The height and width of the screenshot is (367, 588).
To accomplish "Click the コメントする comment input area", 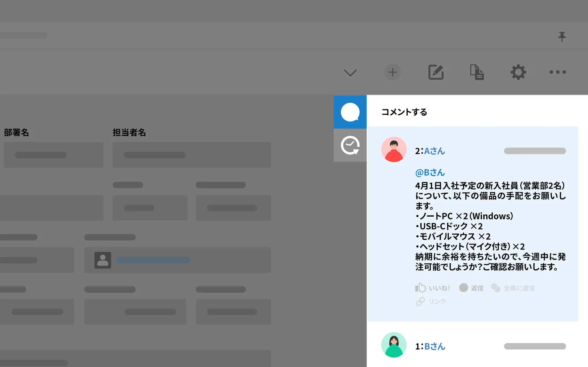I will 404,112.
